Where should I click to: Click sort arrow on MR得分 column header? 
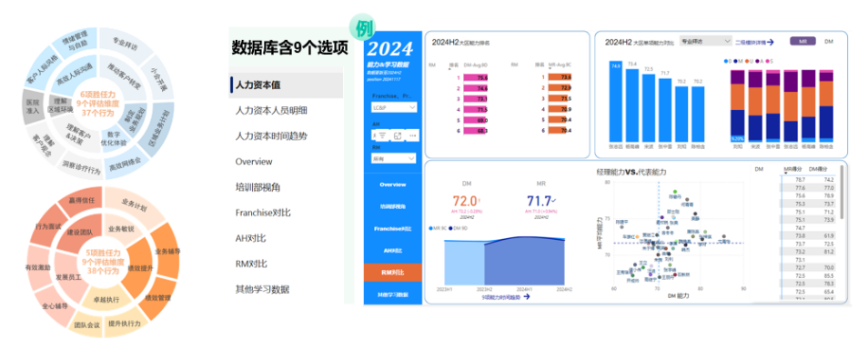[x=785, y=174]
